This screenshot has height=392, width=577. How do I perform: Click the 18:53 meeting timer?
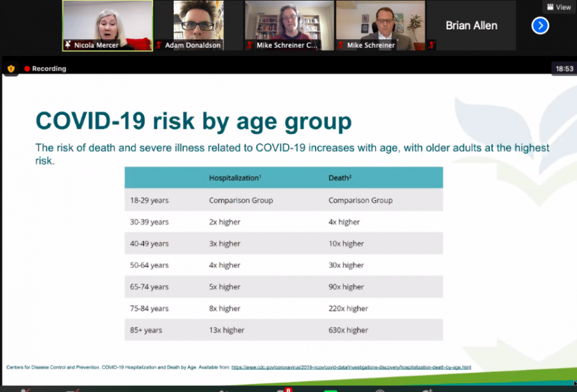pyautogui.click(x=564, y=69)
